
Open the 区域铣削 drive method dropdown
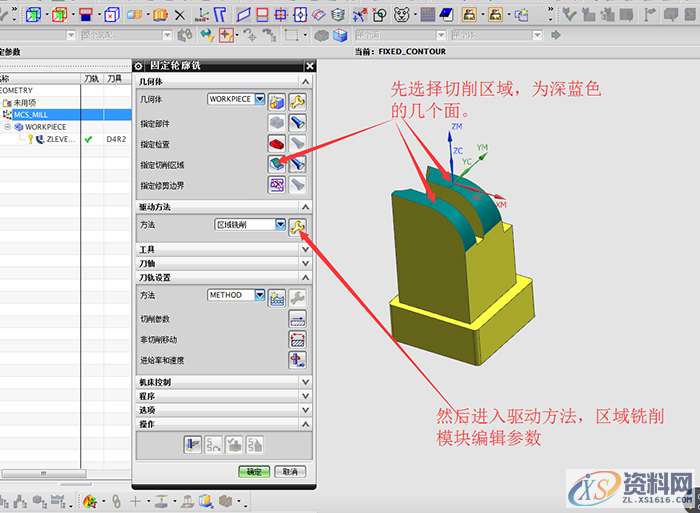280,224
